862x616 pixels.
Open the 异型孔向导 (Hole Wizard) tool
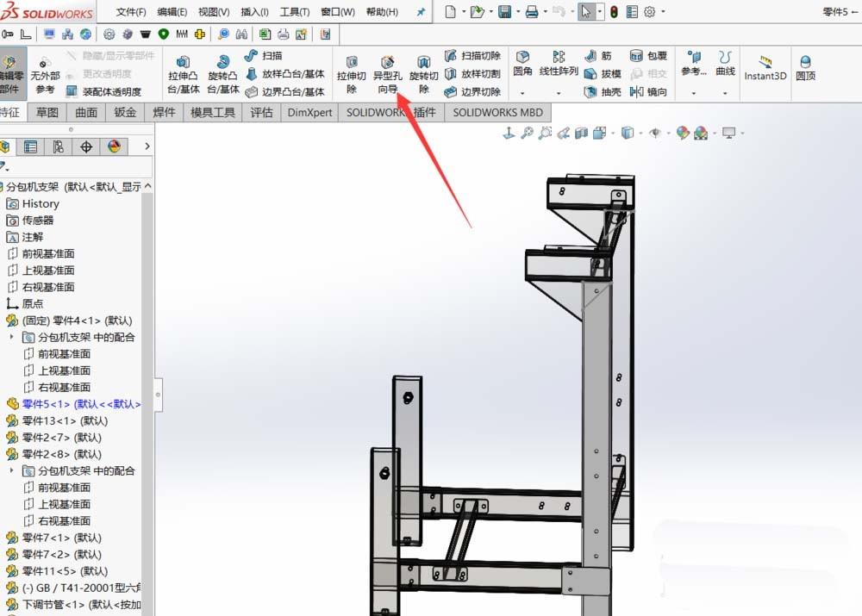click(388, 73)
